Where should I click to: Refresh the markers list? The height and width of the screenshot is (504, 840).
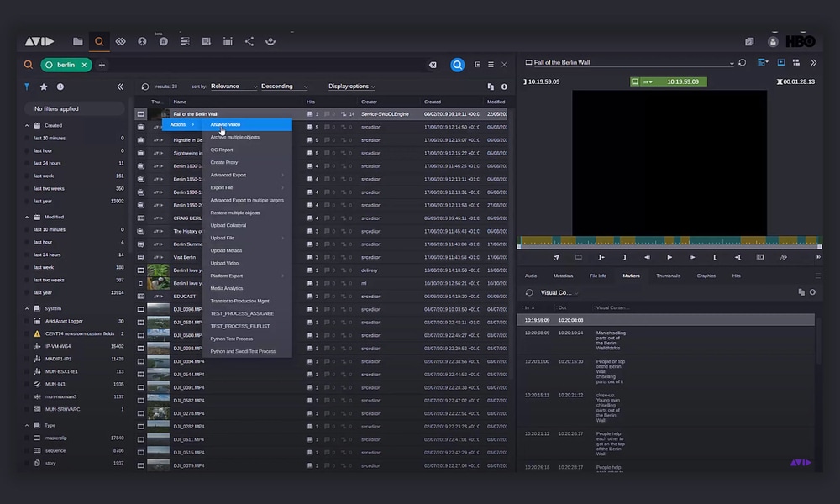point(529,292)
